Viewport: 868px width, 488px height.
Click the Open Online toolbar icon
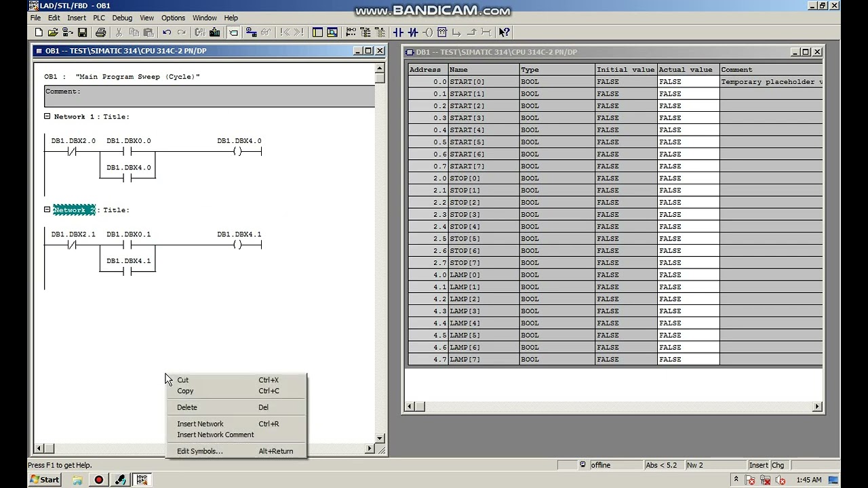pyautogui.click(x=68, y=33)
